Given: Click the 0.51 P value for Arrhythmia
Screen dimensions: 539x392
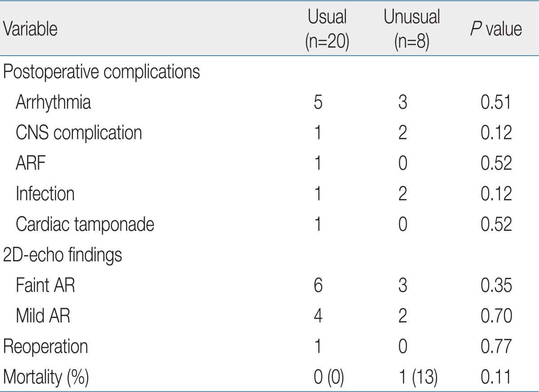Looking at the screenshot, I should click(x=494, y=104).
